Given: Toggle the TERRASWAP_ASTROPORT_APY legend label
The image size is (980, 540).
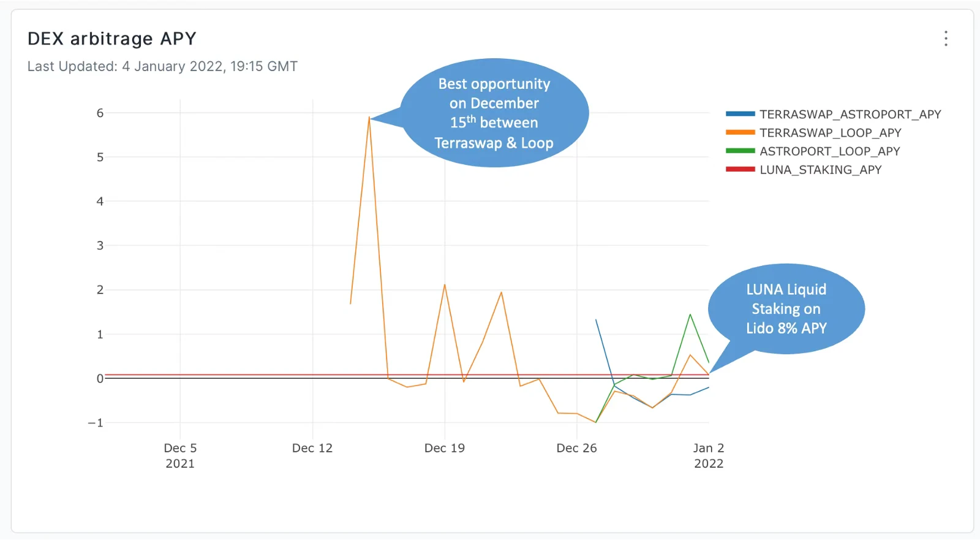Looking at the screenshot, I should [850, 115].
